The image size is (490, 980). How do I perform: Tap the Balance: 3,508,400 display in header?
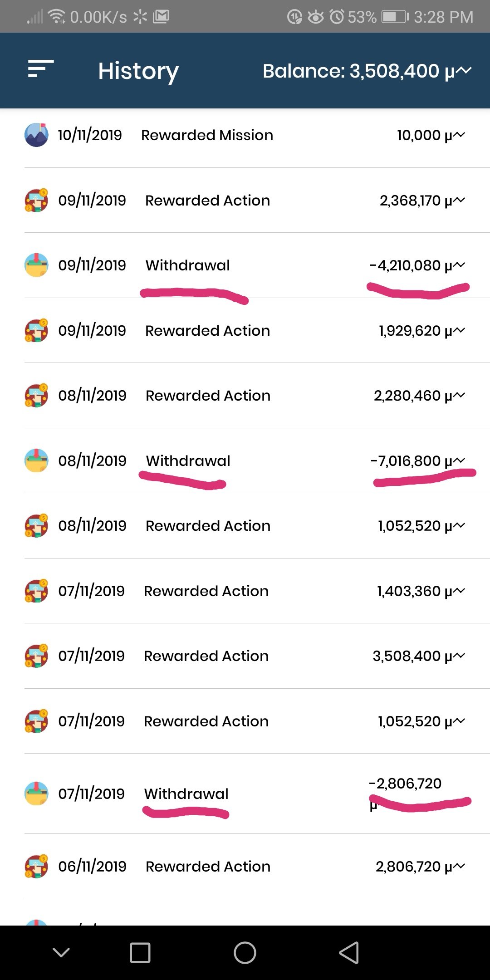point(367,71)
